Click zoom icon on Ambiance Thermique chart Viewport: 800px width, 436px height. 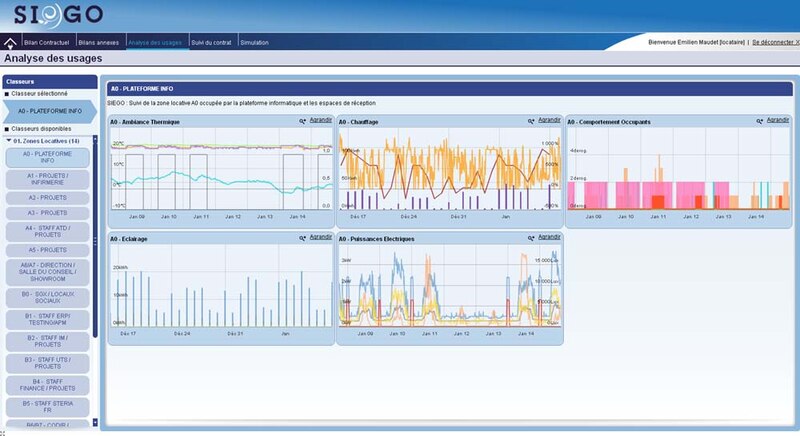point(301,121)
